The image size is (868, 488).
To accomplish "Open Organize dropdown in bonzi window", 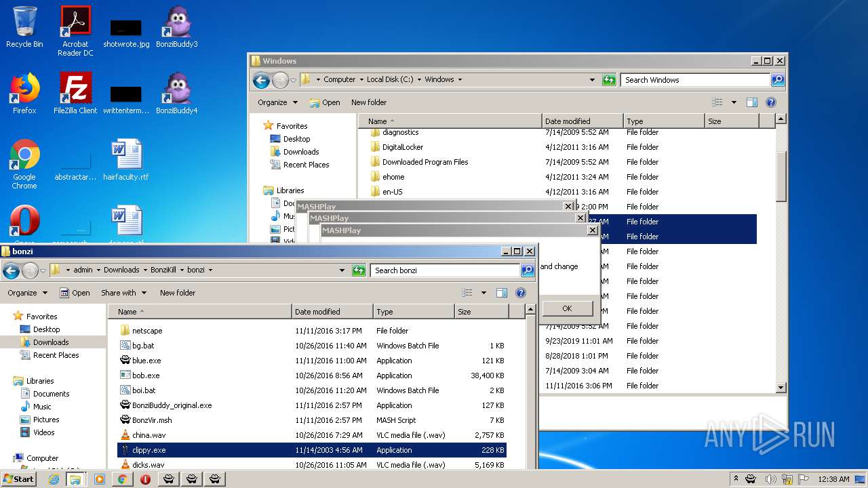I will click(28, 293).
